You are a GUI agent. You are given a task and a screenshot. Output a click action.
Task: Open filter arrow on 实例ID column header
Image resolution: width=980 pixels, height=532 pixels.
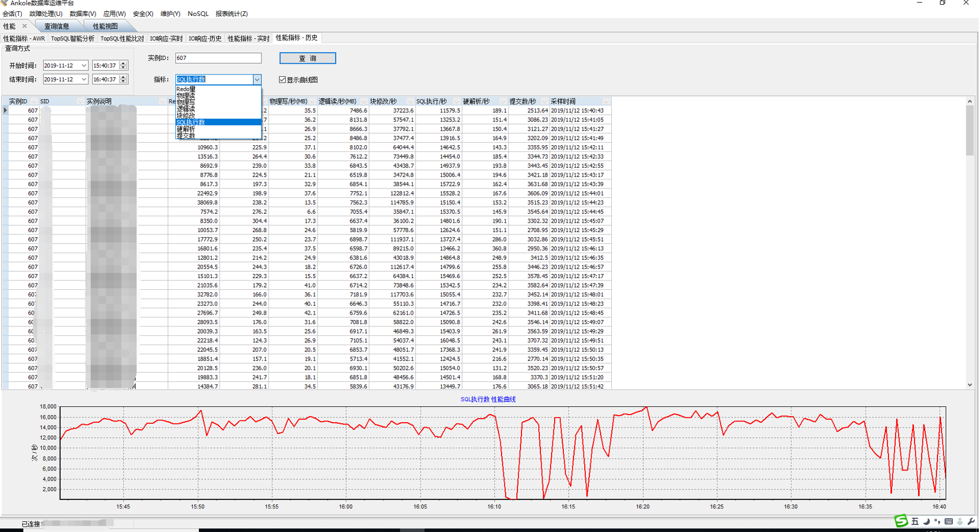click(x=34, y=102)
